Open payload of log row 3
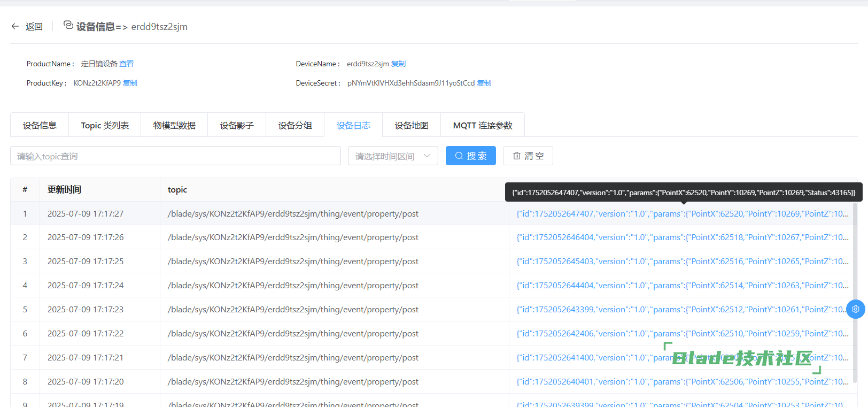 [682, 261]
